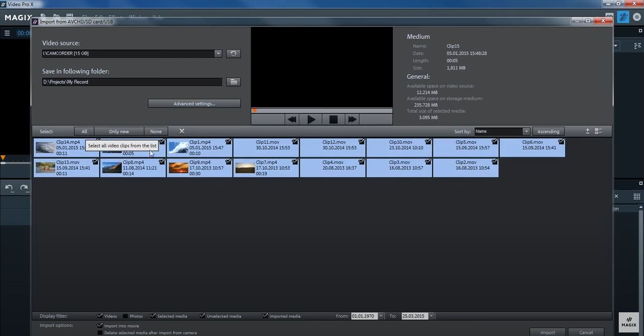Select Only new clips

point(119,131)
